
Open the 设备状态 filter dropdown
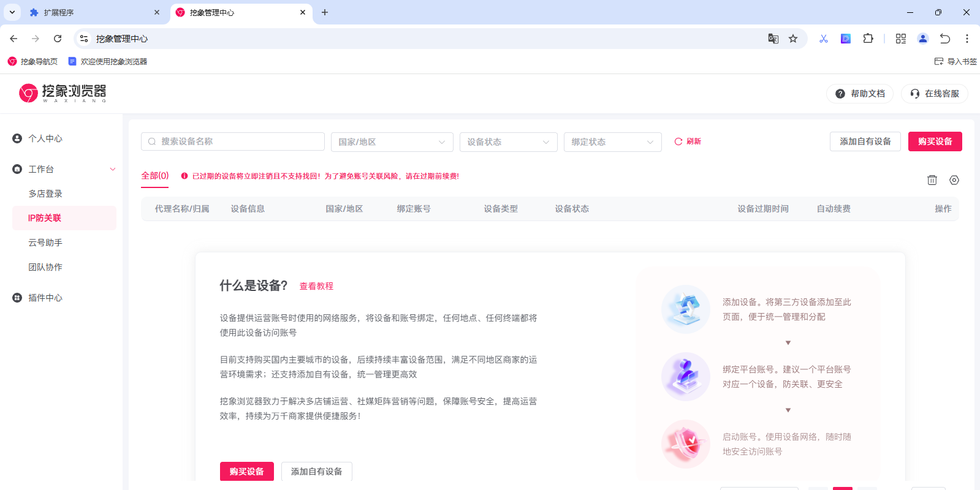coord(508,142)
